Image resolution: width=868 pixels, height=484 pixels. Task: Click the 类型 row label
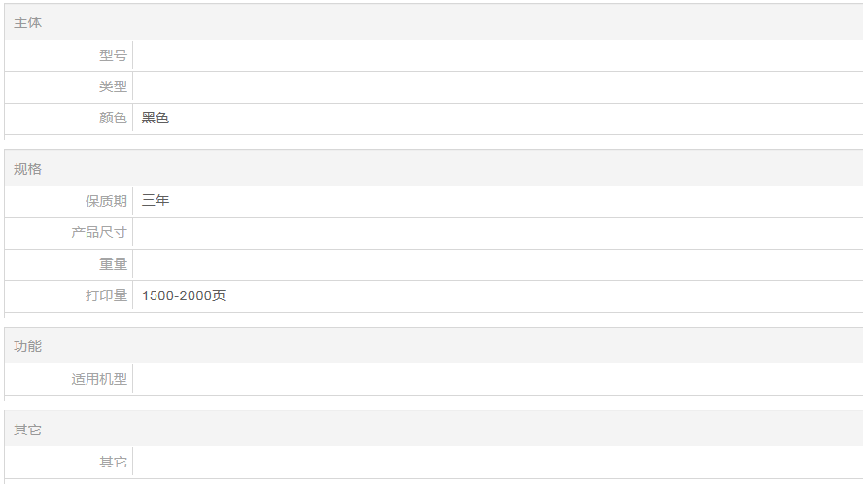(113, 87)
